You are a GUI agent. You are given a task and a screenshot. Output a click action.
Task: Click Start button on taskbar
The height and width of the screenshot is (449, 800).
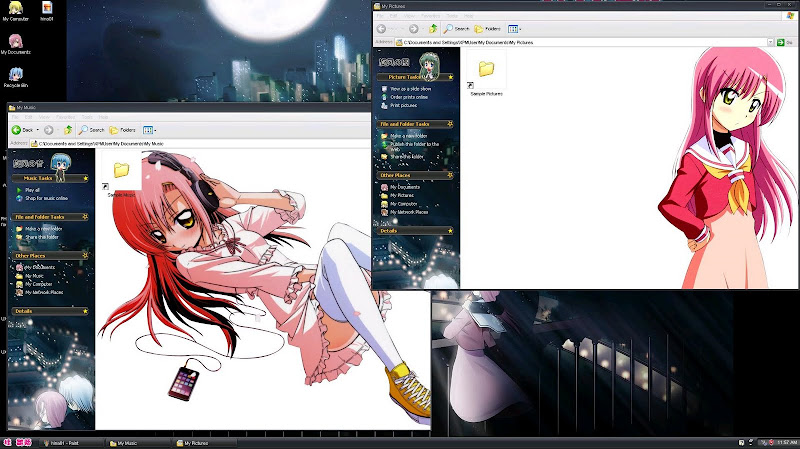coord(18,443)
